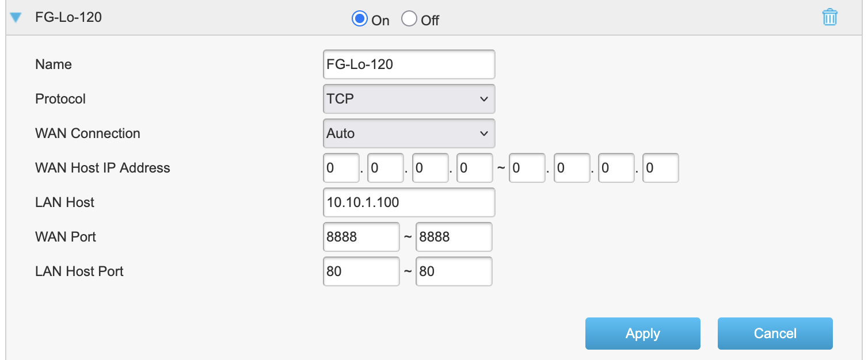Cancel the port forwarding changes
Image resolution: width=868 pixels, height=360 pixels.
[775, 334]
